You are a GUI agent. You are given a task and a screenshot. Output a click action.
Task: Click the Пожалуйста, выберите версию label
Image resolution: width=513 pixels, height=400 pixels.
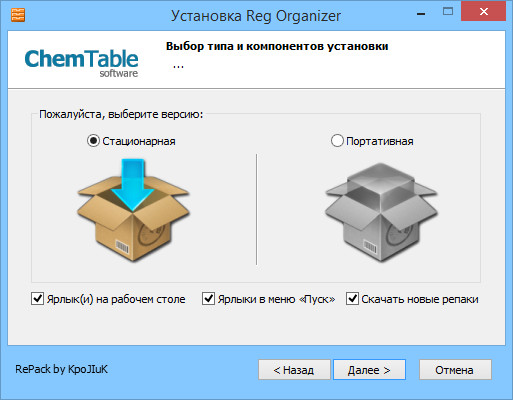pos(121,114)
